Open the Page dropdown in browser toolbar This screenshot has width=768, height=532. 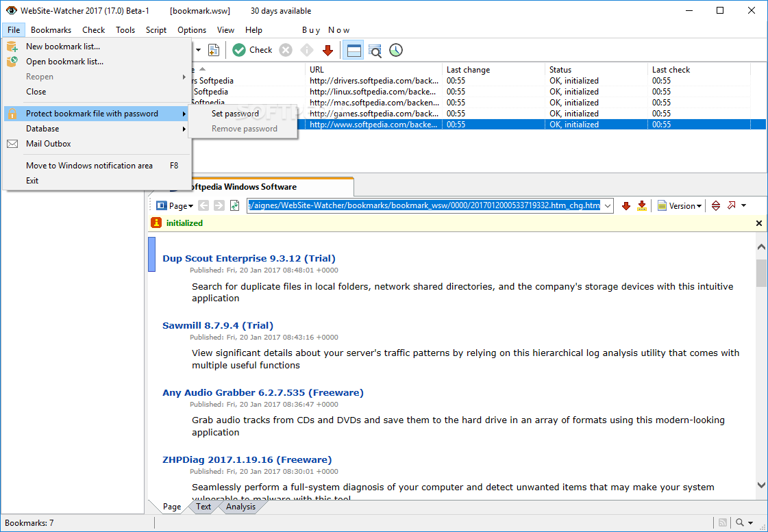click(x=175, y=206)
